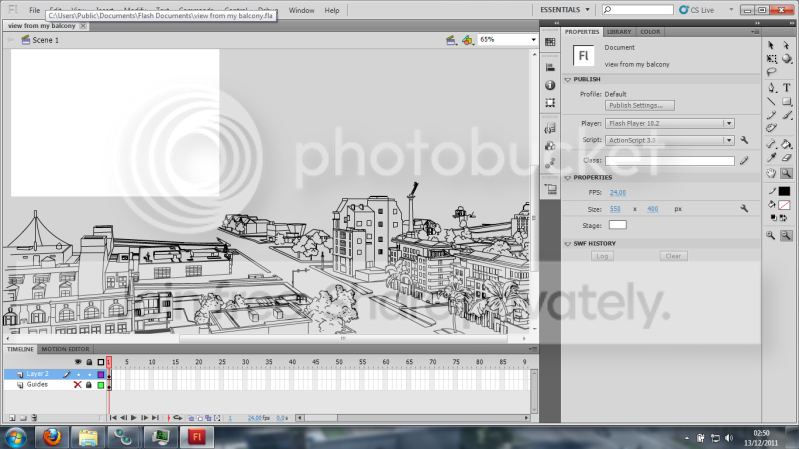Open the Help menu
This screenshot has width=799, height=449.
(x=332, y=10)
